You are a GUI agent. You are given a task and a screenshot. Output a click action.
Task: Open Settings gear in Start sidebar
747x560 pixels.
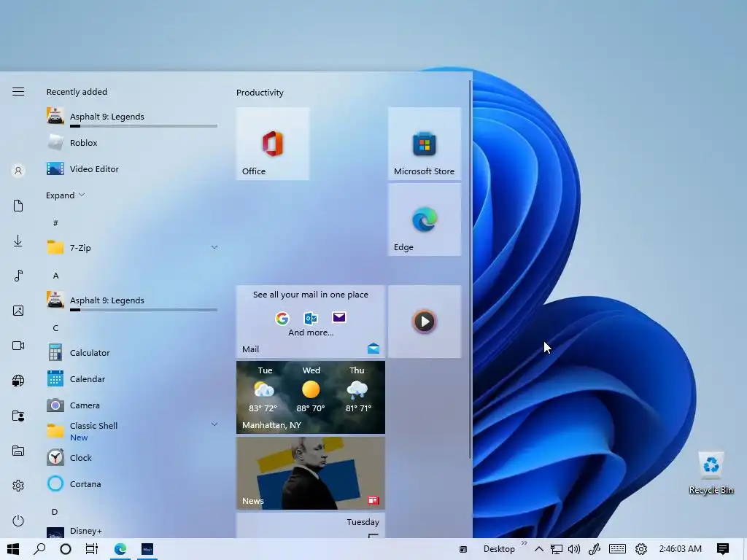[18, 486]
